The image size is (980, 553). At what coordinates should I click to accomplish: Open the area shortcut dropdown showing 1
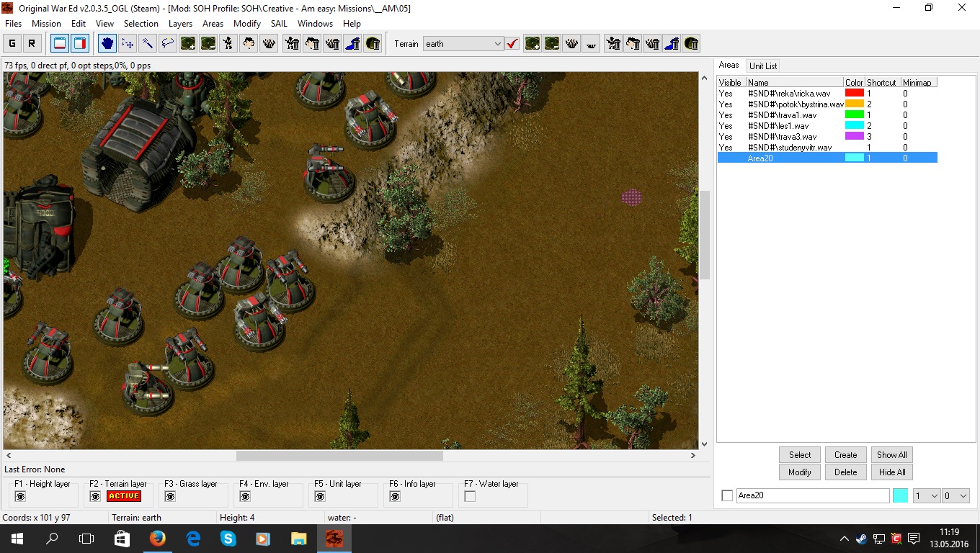pos(927,495)
